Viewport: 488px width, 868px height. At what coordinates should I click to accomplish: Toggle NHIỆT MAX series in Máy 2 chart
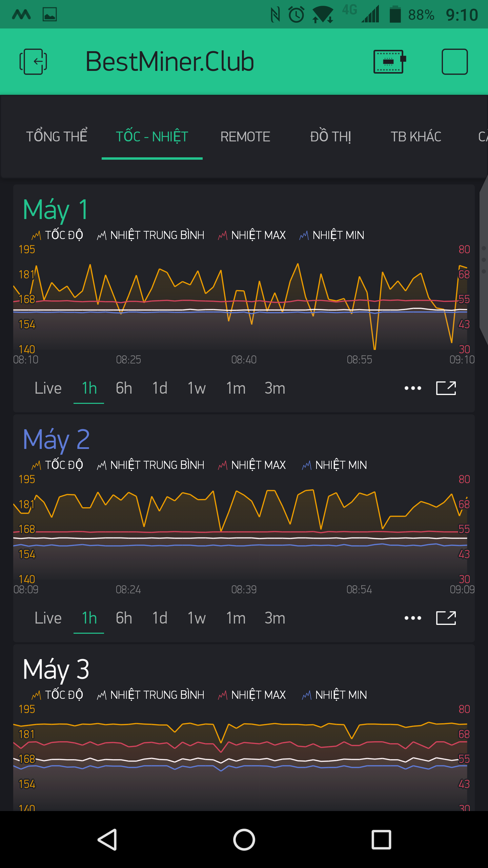pyautogui.click(x=252, y=465)
